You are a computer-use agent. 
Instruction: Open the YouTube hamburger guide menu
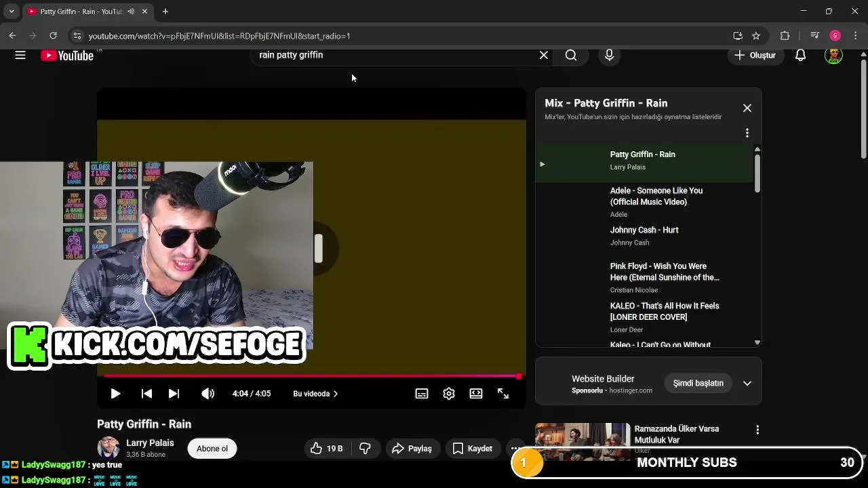click(x=20, y=56)
